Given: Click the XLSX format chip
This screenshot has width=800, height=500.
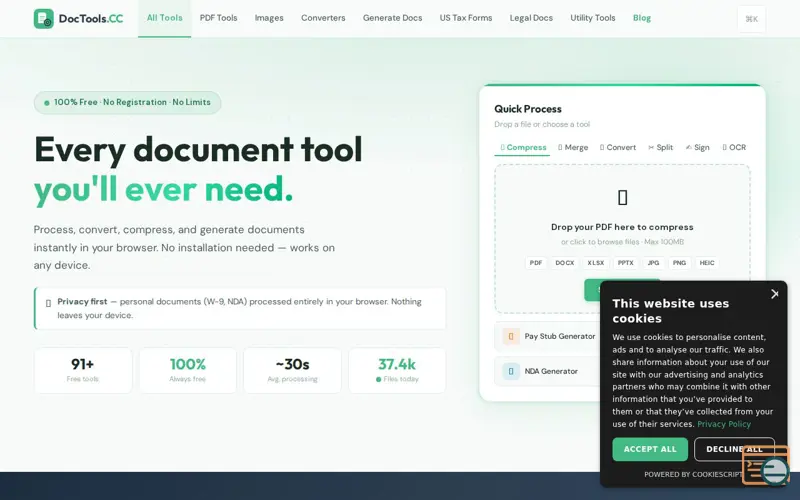Looking at the screenshot, I should [x=595, y=263].
